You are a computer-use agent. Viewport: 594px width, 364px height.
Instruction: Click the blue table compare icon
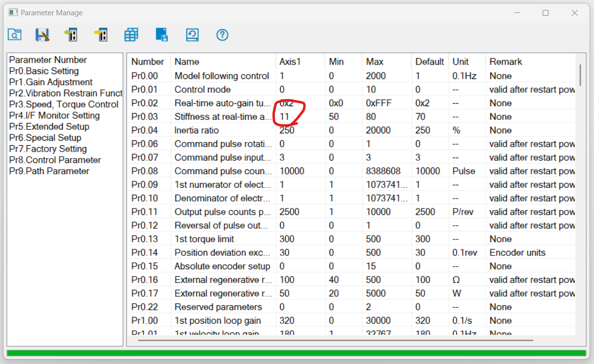coord(131,35)
